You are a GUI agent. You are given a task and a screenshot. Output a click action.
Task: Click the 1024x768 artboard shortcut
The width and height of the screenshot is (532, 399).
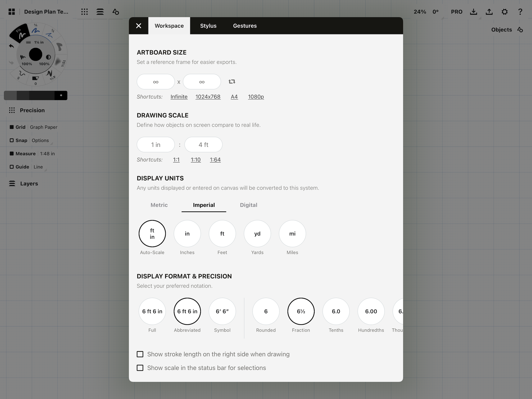coord(208,97)
